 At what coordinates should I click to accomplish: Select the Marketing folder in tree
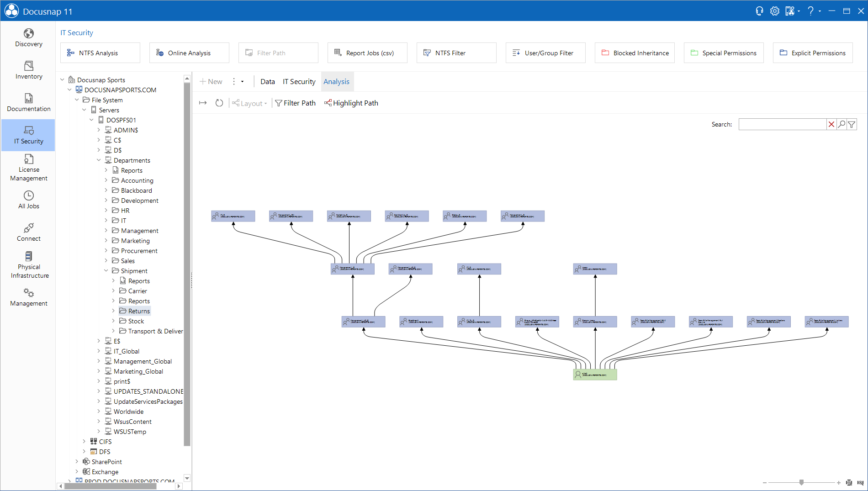point(135,241)
